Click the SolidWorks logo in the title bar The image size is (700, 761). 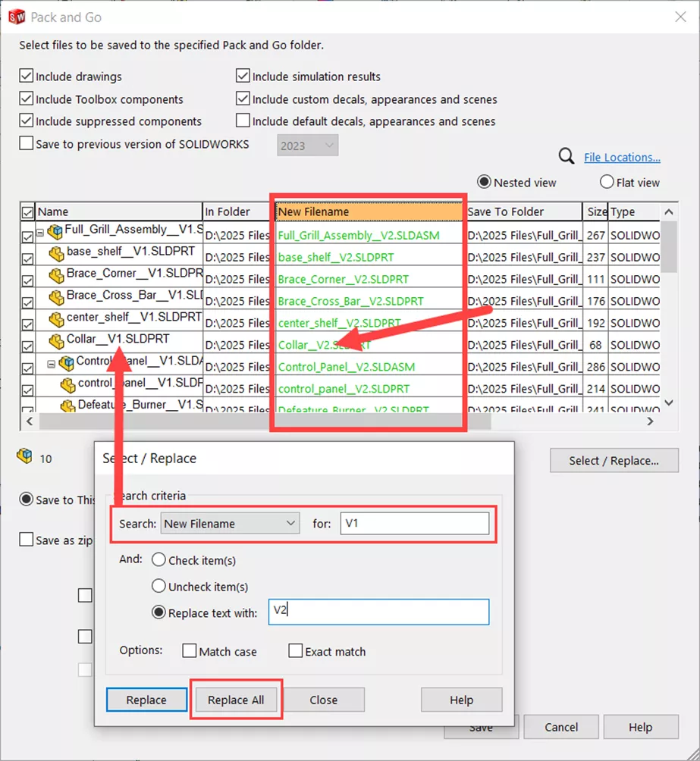tap(16, 16)
